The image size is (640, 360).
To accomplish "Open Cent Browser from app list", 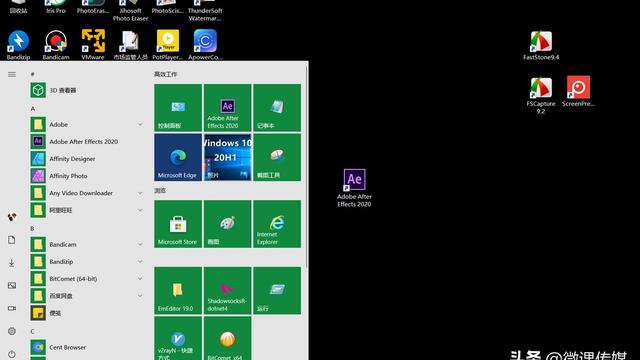I will [87, 347].
